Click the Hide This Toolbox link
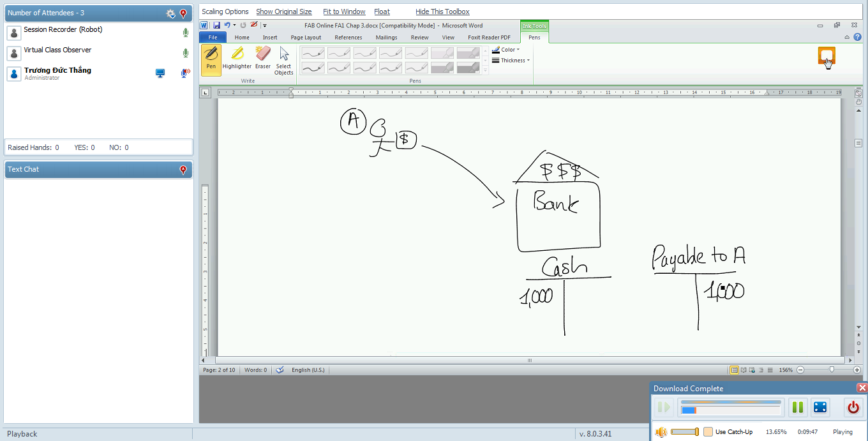This screenshot has width=868, height=441. coord(442,11)
